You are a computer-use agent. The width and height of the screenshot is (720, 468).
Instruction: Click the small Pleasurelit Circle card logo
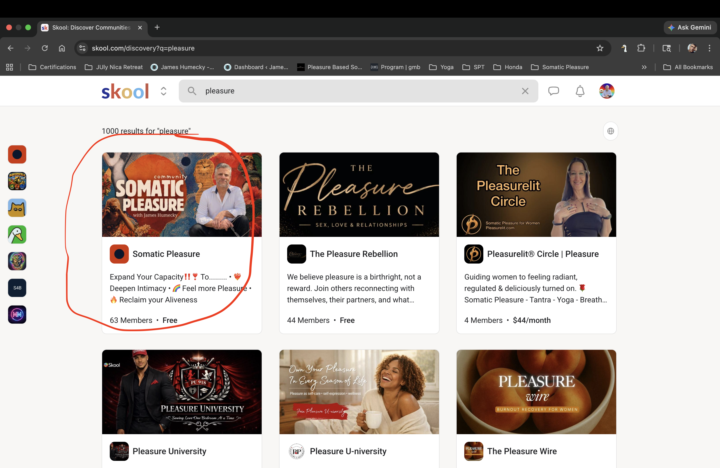[x=473, y=254]
